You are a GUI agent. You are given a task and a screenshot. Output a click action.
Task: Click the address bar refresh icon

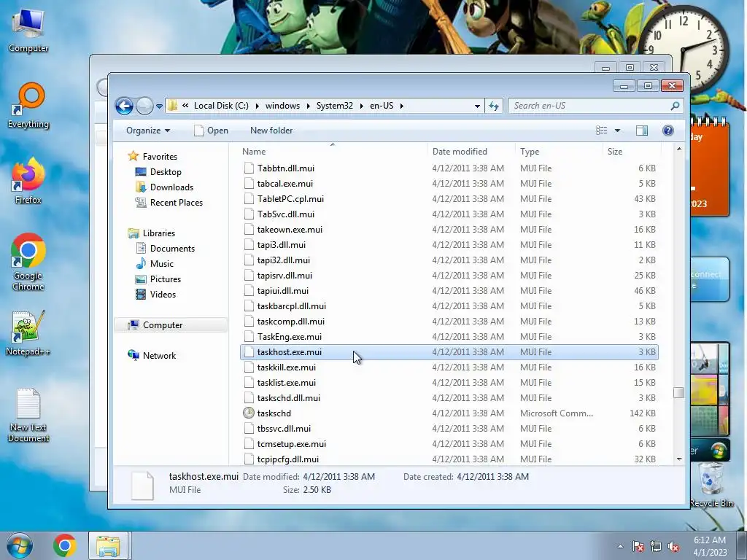pyautogui.click(x=494, y=106)
